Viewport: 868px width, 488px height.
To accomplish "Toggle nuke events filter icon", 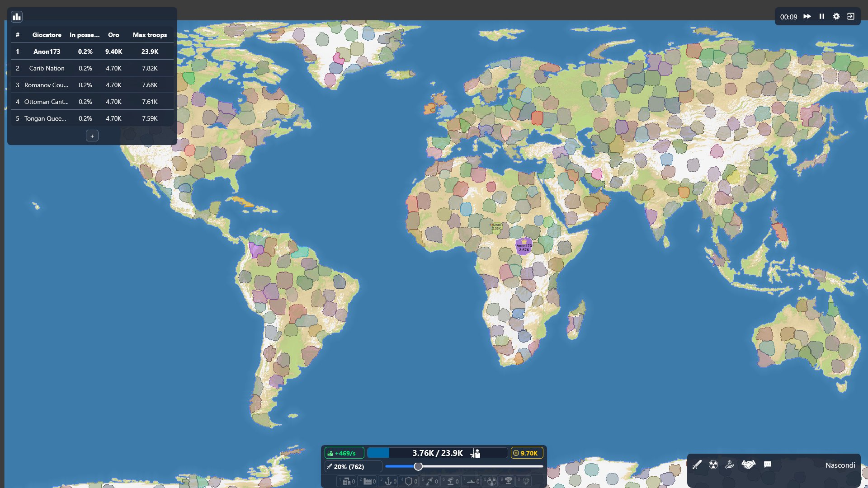I will [713, 465].
